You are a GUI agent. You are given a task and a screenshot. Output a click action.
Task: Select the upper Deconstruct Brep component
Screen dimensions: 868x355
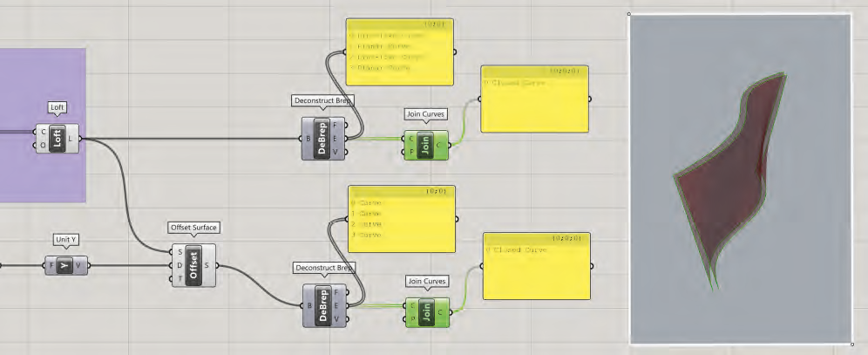coord(323,138)
